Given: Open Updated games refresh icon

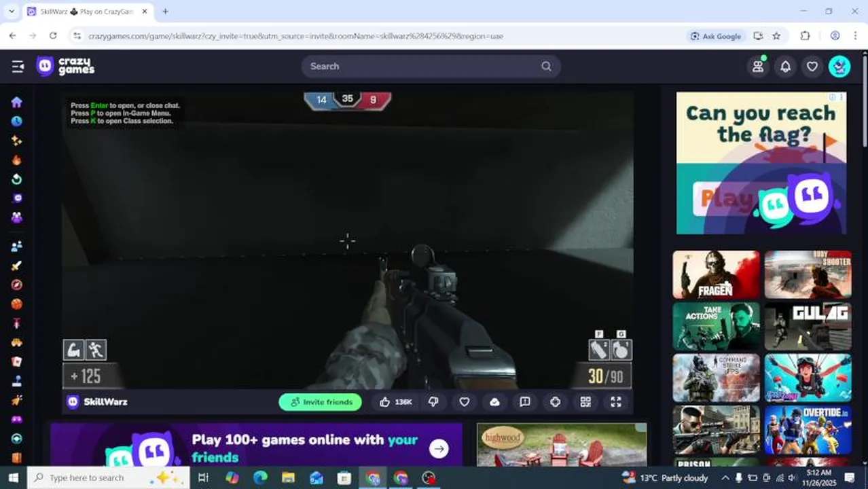Looking at the screenshot, I should click(x=16, y=179).
